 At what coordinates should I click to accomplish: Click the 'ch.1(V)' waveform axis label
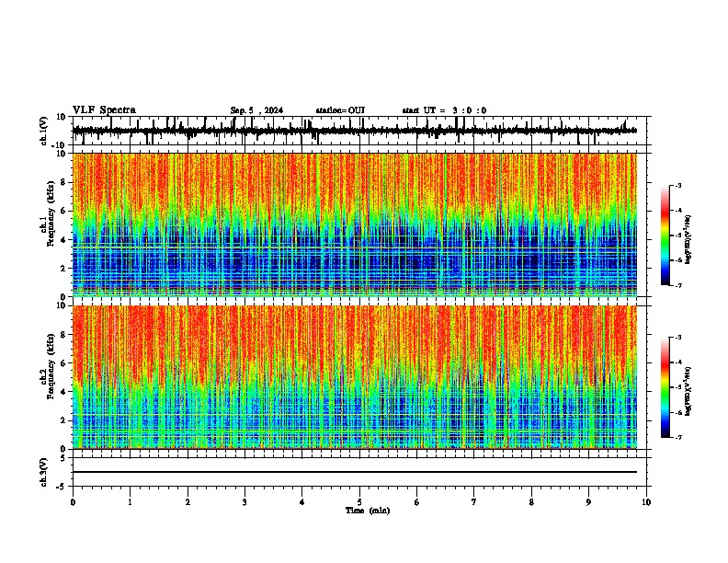pyautogui.click(x=44, y=131)
